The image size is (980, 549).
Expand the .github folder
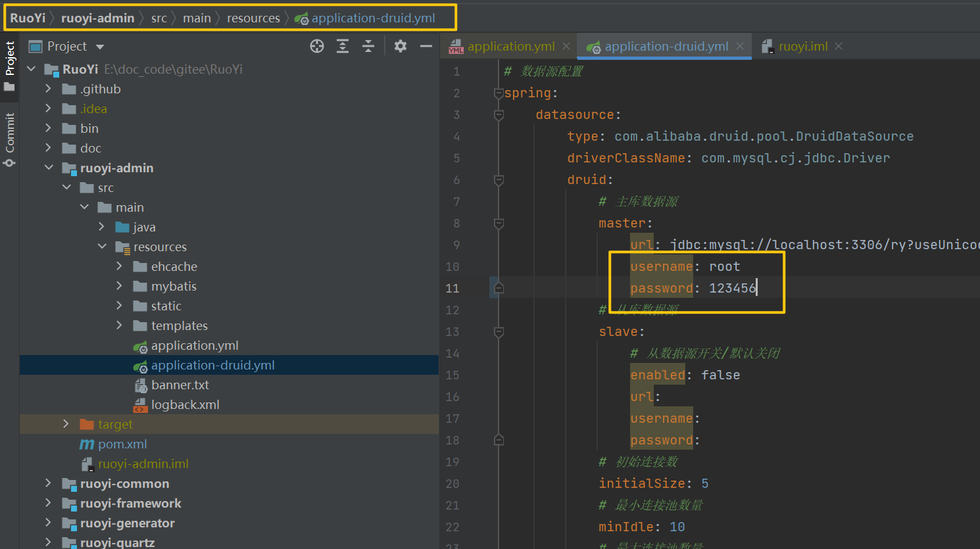pos(48,88)
